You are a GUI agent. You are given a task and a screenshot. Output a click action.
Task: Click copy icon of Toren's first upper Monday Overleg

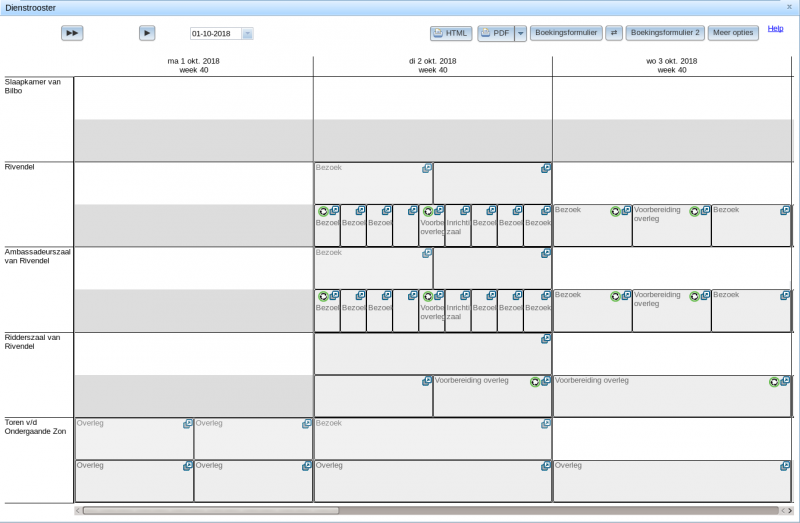pyautogui.click(x=188, y=424)
